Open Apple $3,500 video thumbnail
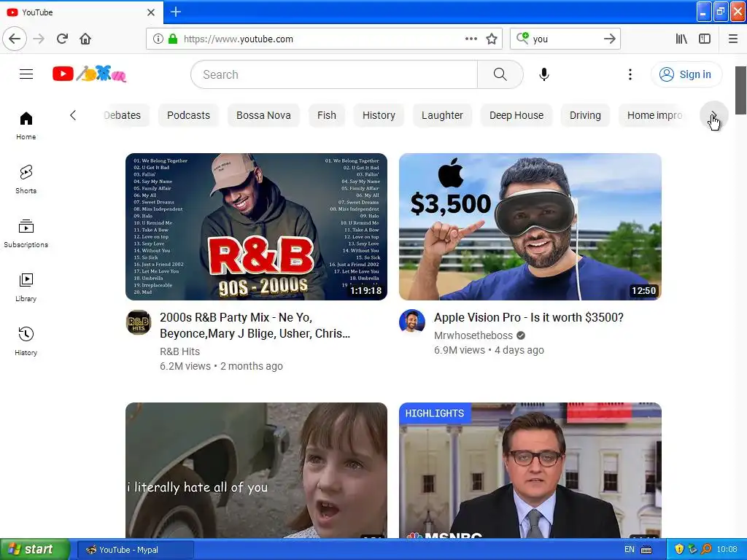 click(530, 227)
